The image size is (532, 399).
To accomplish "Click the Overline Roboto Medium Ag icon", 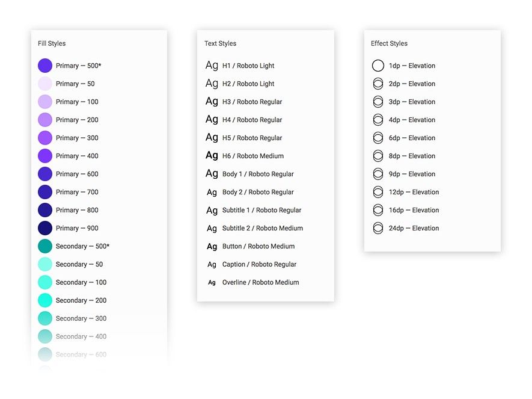I will click(x=212, y=282).
